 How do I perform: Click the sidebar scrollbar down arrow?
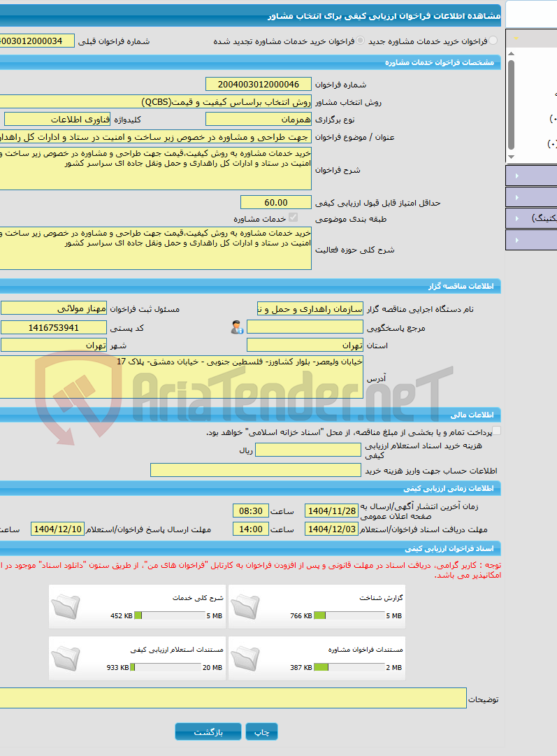tap(512, 157)
